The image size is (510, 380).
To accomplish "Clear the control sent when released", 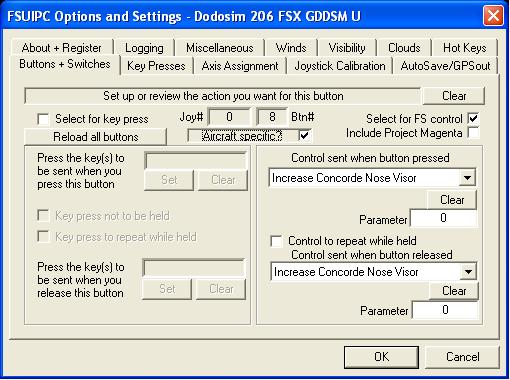I will tap(454, 291).
